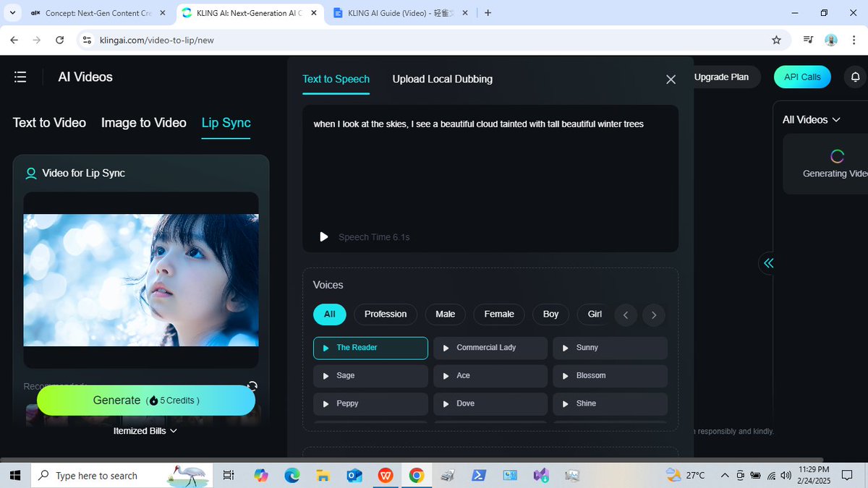Open the All Videos dropdown
The width and height of the screenshot is (868, 488).
pyautogui.click(x=811, y=120)
